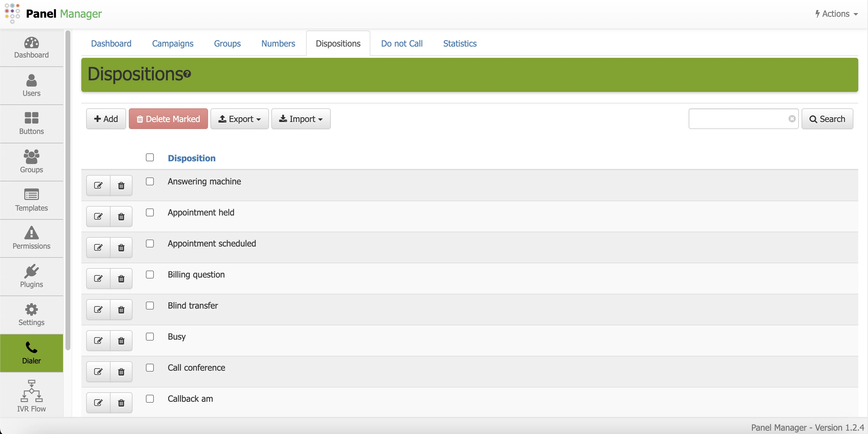Open the Actions dropdown menu
The image size is (868, 434).
click(x=836, y=14)
